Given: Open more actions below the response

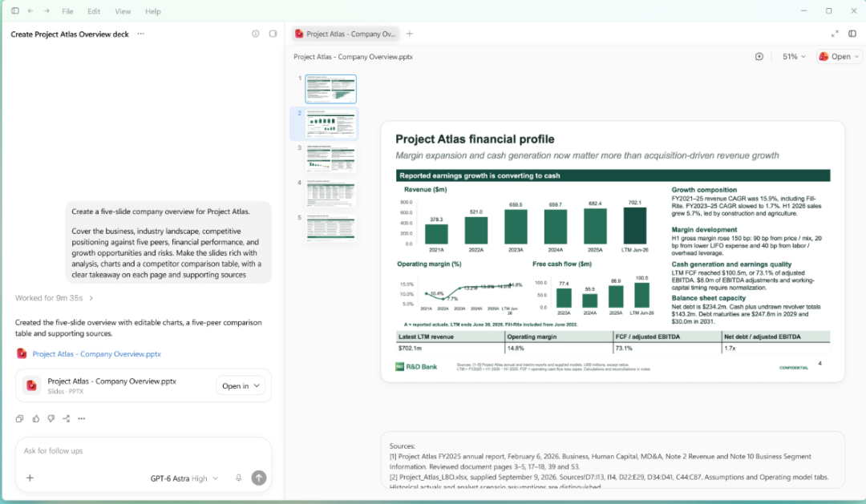Looking at the screenshot, I should click(x=82, y=418).
